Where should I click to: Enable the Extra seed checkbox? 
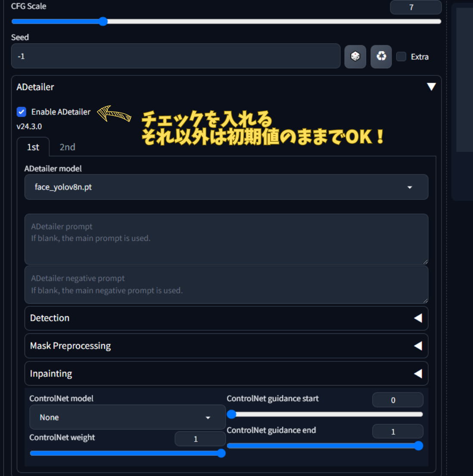[x=401, y=57]
